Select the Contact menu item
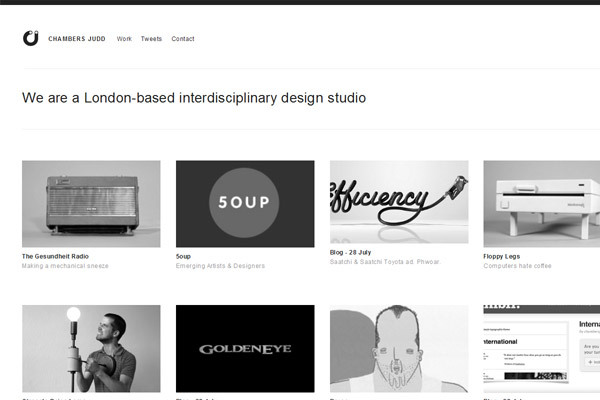Screen dimensions: 600x400 coord(183,39)
